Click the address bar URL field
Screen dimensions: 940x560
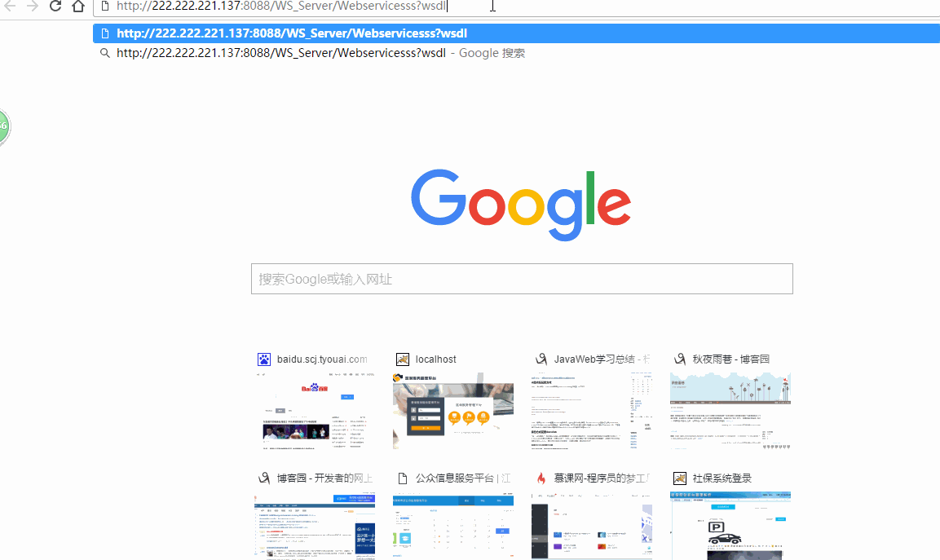(517, 7)
